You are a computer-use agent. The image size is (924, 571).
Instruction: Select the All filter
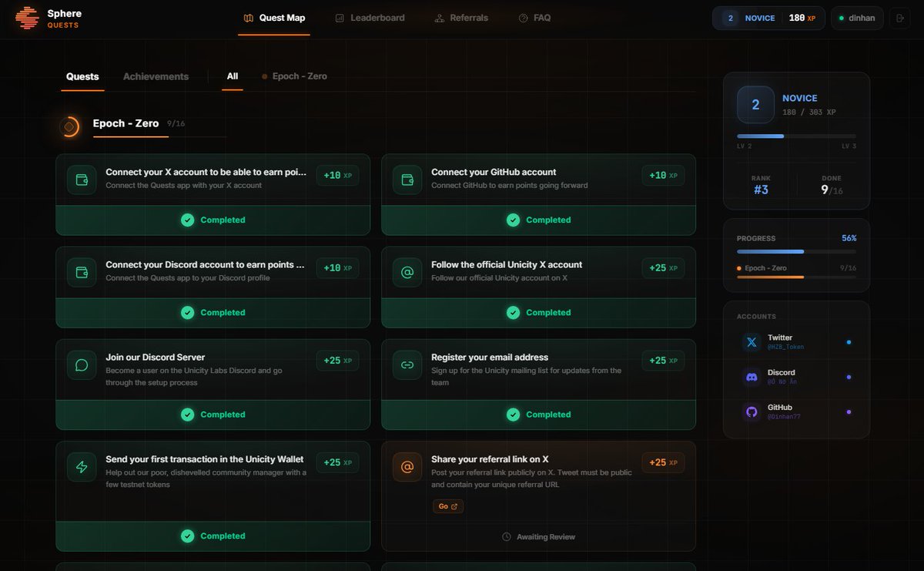(x=233, y=76)
